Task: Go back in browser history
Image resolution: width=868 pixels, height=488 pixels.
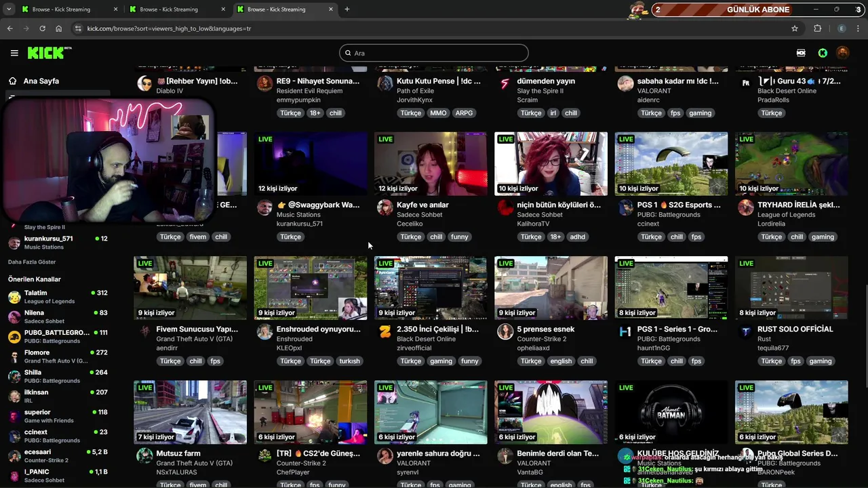Action: coord(9,28)
